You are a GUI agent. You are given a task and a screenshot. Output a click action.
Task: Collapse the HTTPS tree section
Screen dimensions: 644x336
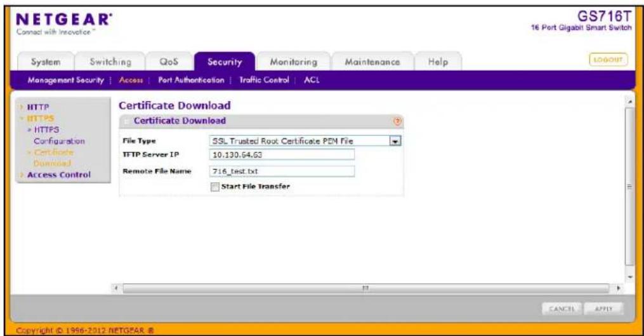point(40,118)
